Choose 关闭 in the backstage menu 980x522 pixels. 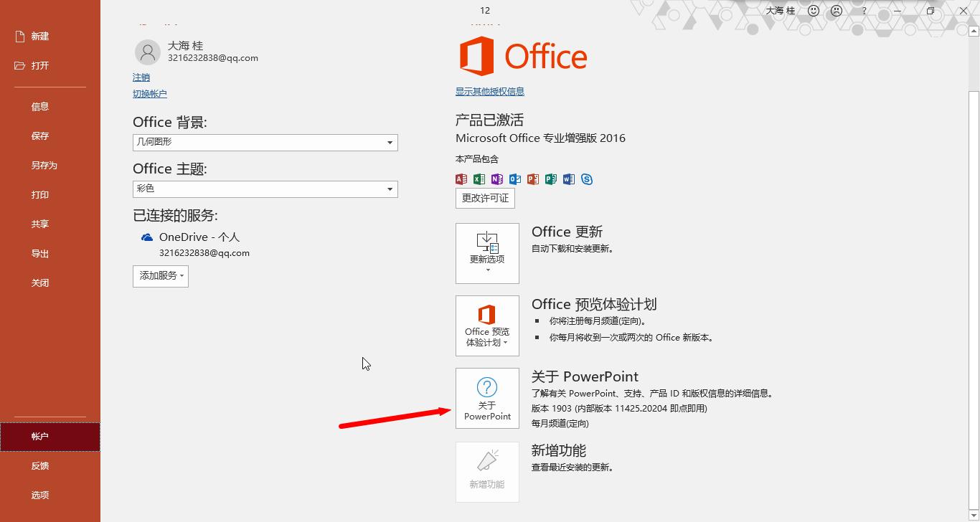point(40,283)
